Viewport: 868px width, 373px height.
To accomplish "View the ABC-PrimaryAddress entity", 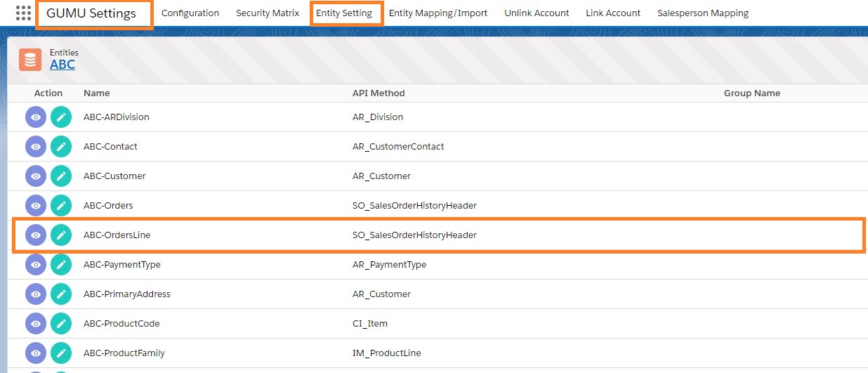I will point(36,294).
